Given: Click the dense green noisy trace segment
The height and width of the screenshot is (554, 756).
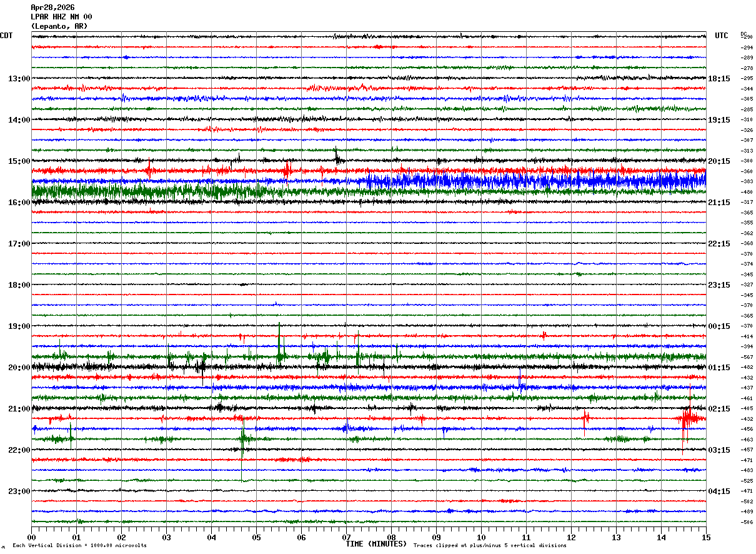Looking at the screenshot, I should tap(150, 191).
